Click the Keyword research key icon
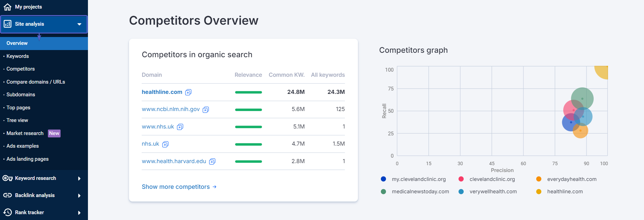Screen dimensions: 644x220 click(8, 178)
